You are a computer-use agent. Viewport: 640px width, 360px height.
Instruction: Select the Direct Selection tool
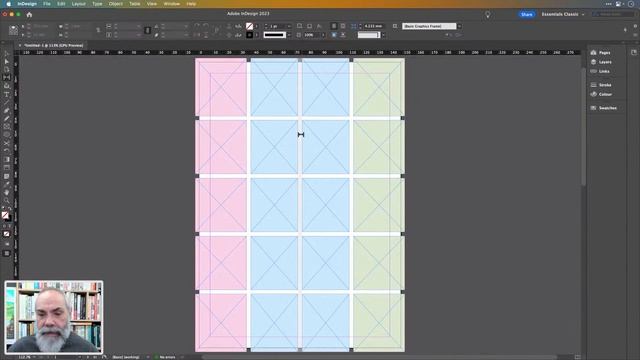[x=7, y=62]
